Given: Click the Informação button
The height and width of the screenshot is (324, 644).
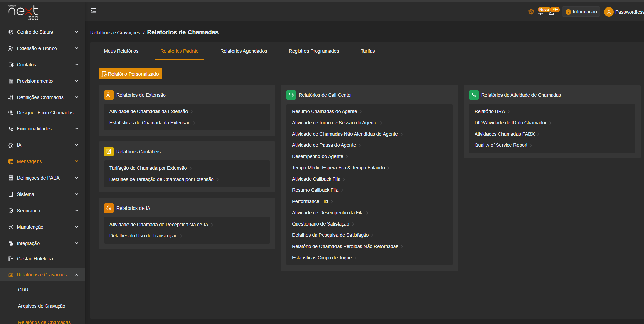Looking at the screenshot, I should coord(581,12).
